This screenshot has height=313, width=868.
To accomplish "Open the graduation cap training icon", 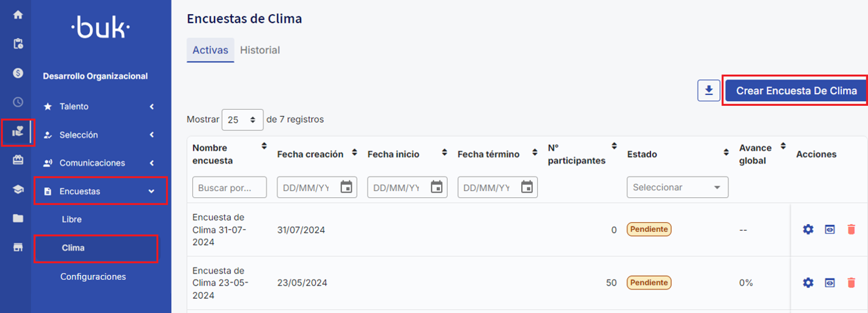I will point(18,189).
